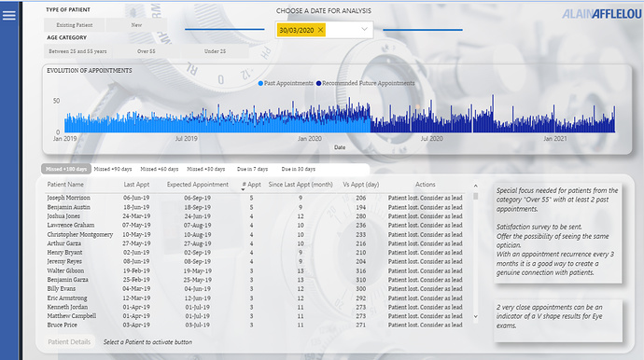Select patient Billy Evans
Screen dimensions: 644x360
pos(62,289)
